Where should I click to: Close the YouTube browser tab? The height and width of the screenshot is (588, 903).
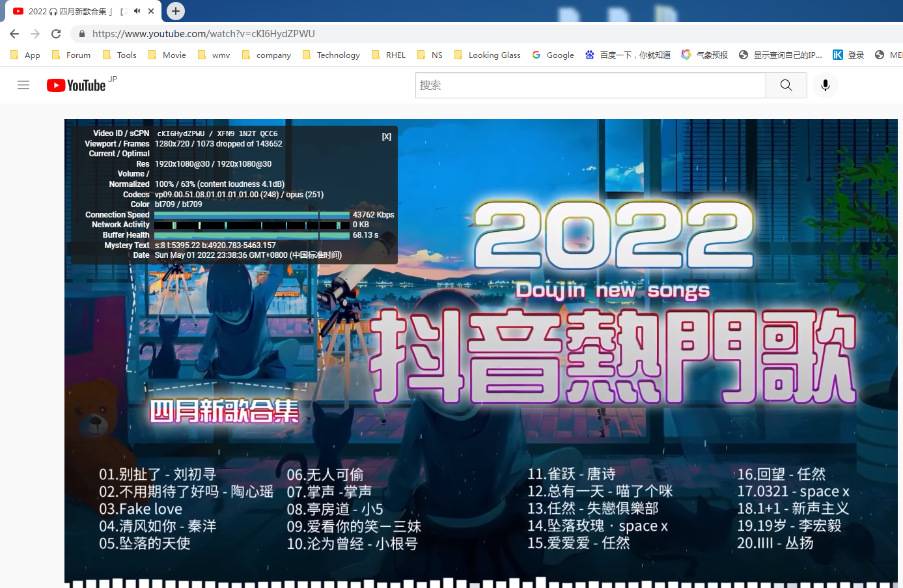click(x=151, y=11)
